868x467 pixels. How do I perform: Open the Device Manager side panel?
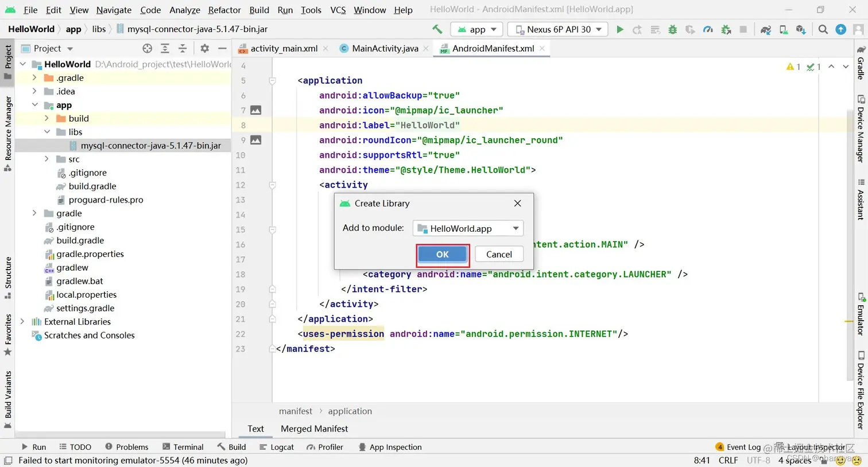click(861, 129)
